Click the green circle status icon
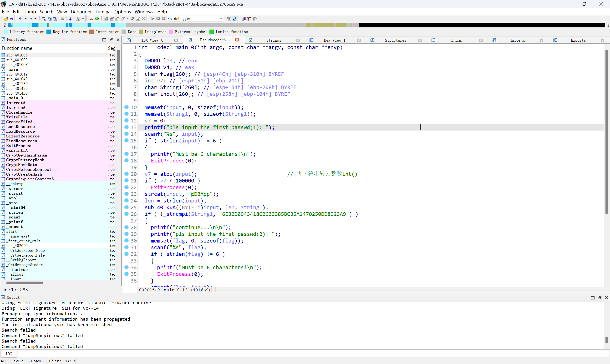This screenshot has height=364, width=610. pyautogui.click(x=97, y=19)
